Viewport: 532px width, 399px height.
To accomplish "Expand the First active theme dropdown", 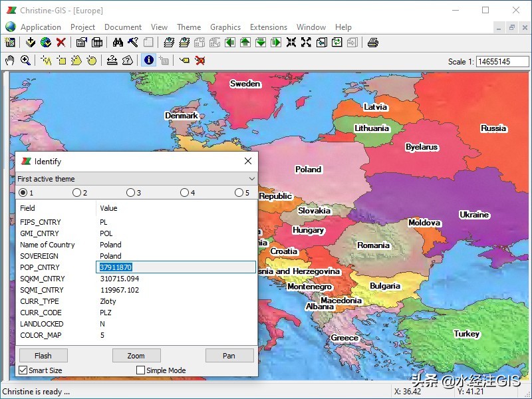I will (x=251, y=179).
